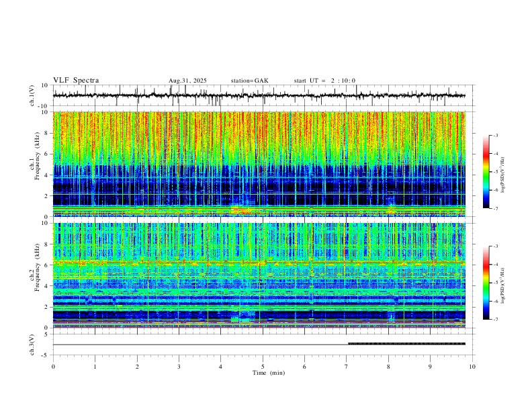Screen dimensions: 532x411
Task: Click the "Time (min)" axis title
Action: click(x=269, y=373)
